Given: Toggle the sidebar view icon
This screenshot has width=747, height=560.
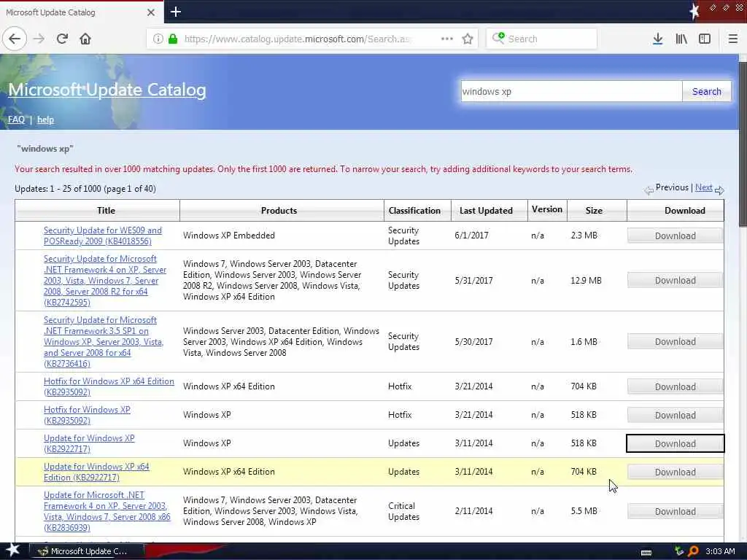Looking at the screenshot, I should click(x=705, y=39).
